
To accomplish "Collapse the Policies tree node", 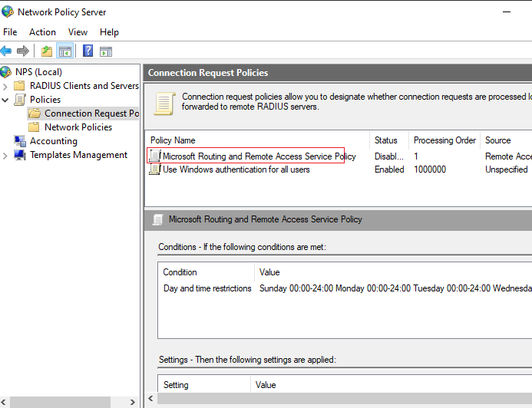I will pos(5,100).
